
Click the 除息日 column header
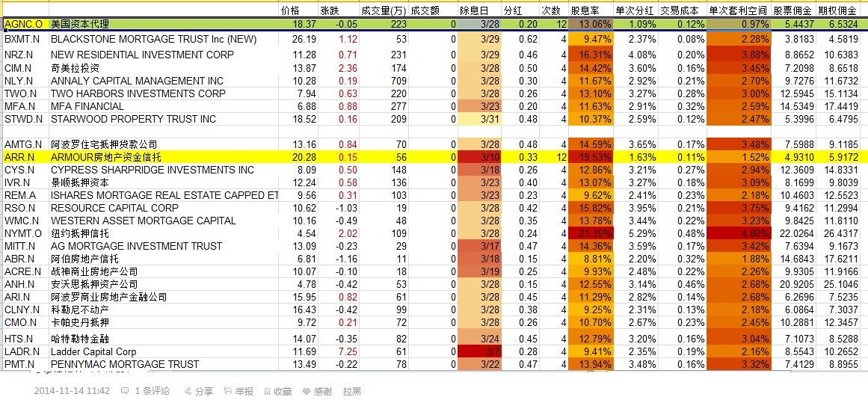coord(474,11)
